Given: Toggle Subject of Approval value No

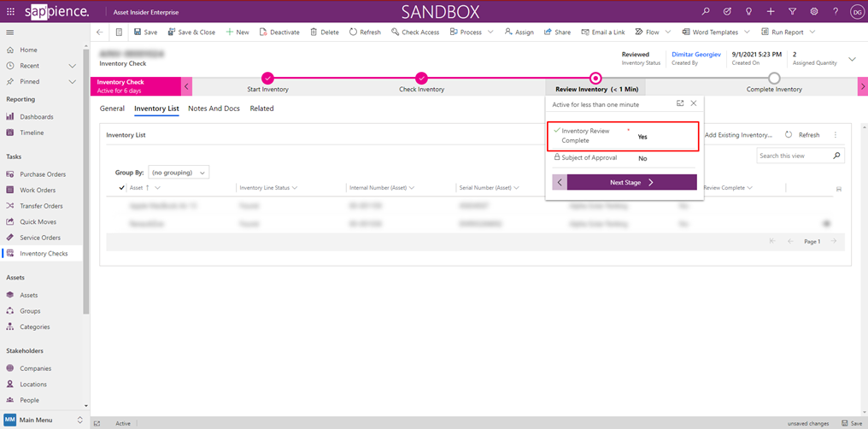Looking at the screenshot, I should [642, 158].
